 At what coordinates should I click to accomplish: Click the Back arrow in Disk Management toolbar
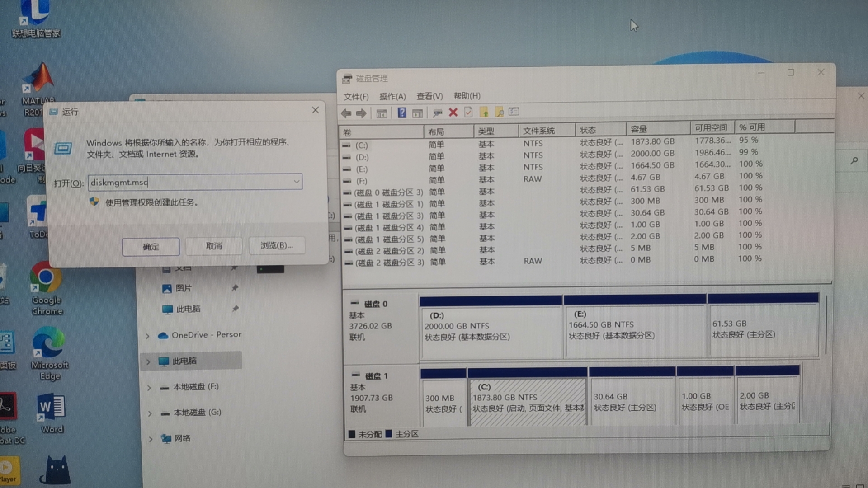point(346,113)
